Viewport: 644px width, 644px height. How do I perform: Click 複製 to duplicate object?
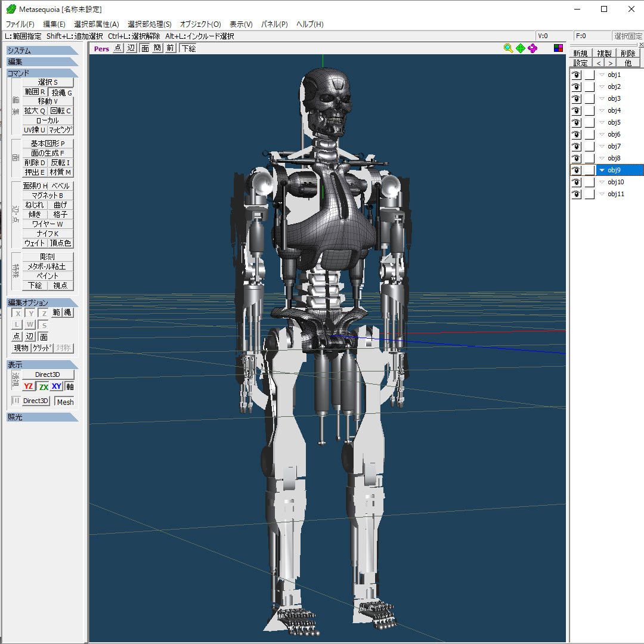point(604,54)
